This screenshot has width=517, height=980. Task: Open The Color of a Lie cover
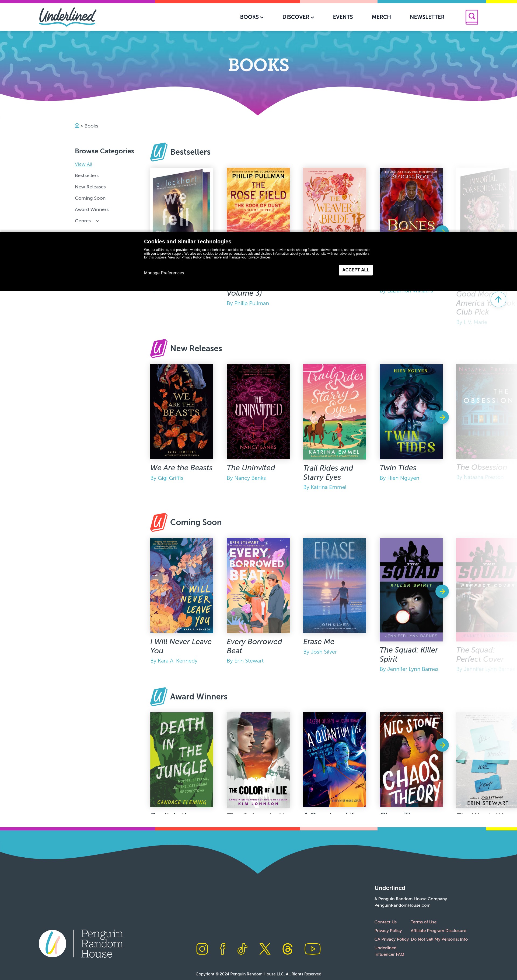point(258,760)
